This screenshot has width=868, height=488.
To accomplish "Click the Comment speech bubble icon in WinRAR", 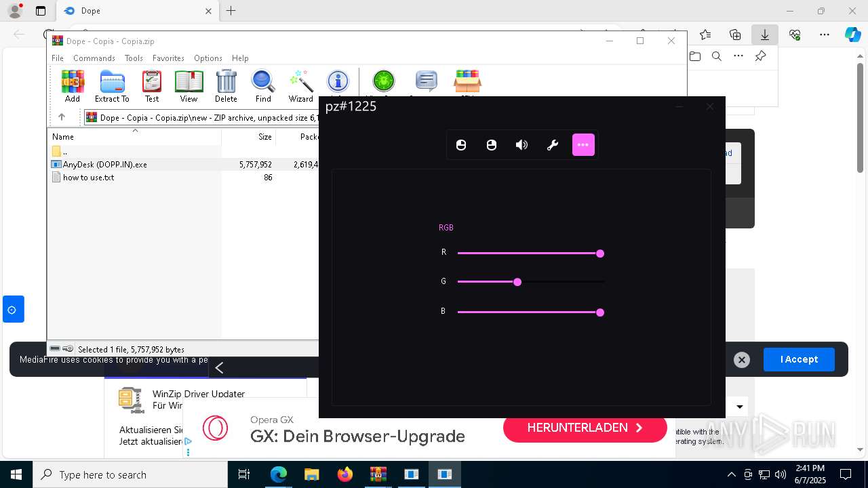I will pos(426,83).
